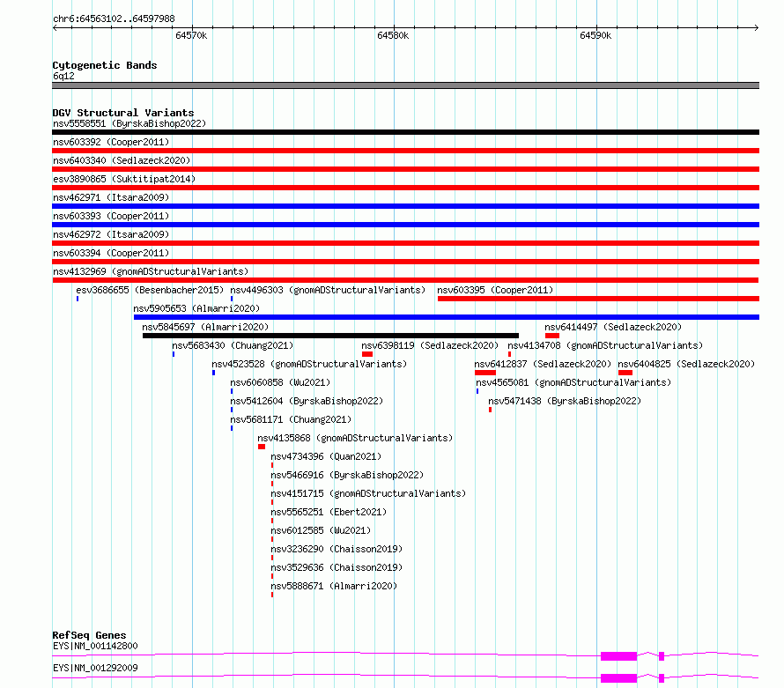Select nsv4565081 (gnomADStructuralVariants) label
The width and height of the screenshot is (784, 688).
[x=573, y=382]
